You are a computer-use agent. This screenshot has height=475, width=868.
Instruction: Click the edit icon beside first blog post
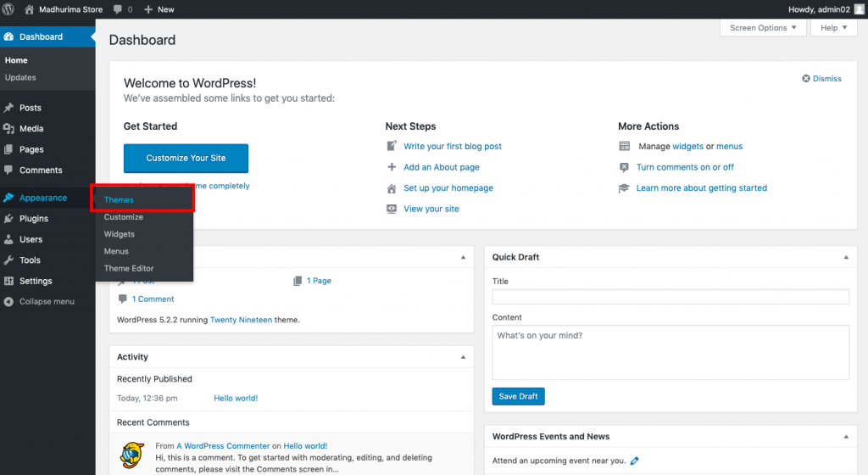392,146
